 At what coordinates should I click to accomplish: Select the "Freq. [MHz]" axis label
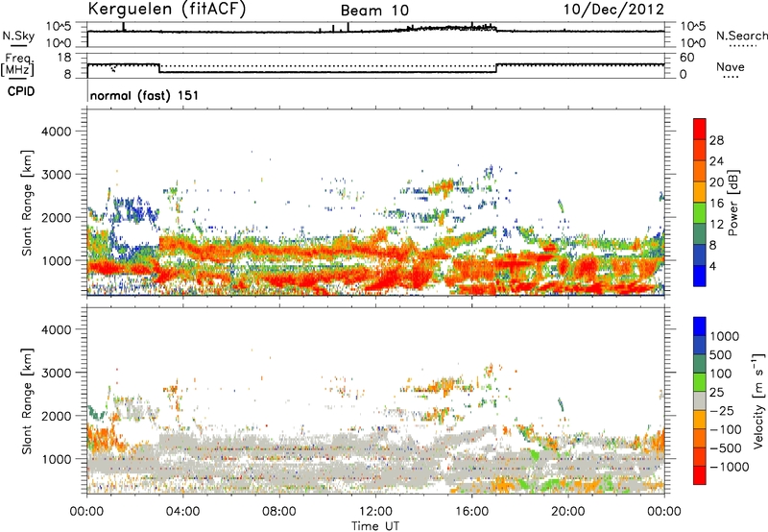pyautogui.click(x=17, y=64)
